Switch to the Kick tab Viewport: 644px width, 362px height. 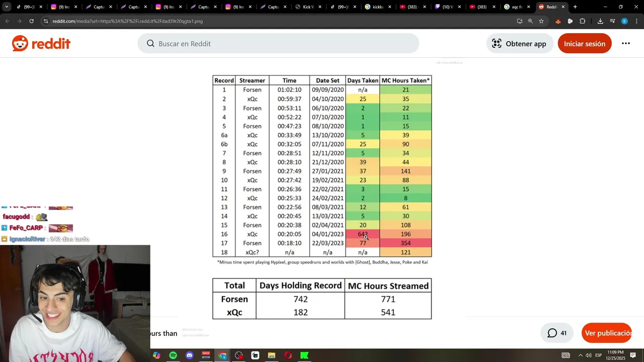pyautogui.click(x=306, y=7)
